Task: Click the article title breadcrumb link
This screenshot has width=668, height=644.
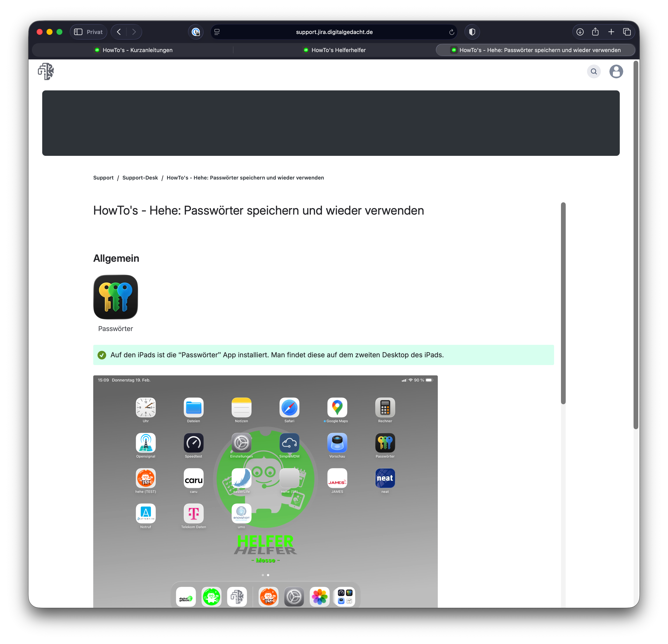Action: click(245, 178)
